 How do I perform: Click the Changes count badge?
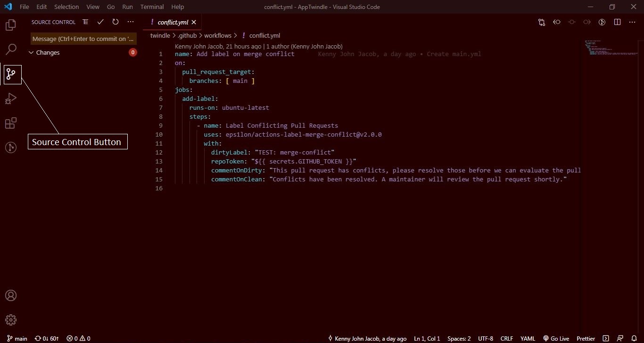[133, 52]
